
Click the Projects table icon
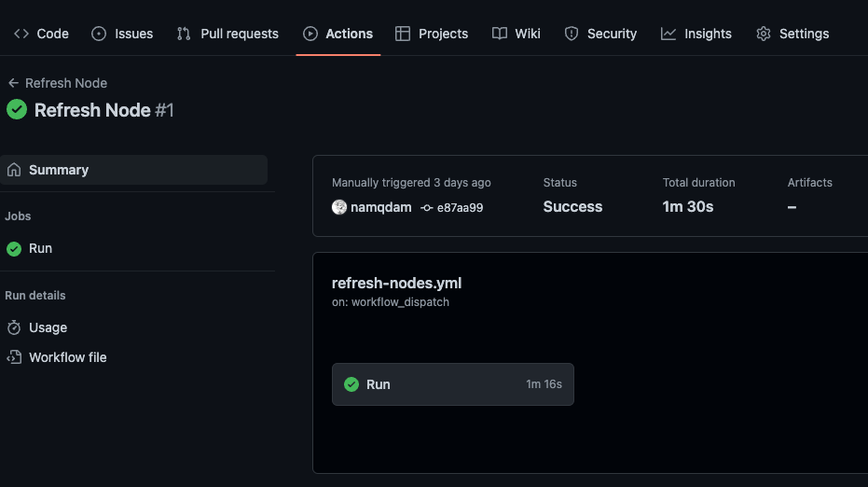click(x=403, y=34)
